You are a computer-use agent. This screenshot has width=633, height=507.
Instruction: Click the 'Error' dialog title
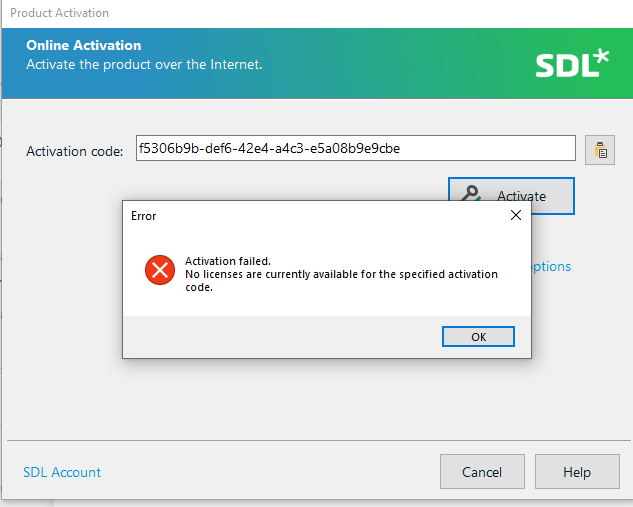coord(143,216)
